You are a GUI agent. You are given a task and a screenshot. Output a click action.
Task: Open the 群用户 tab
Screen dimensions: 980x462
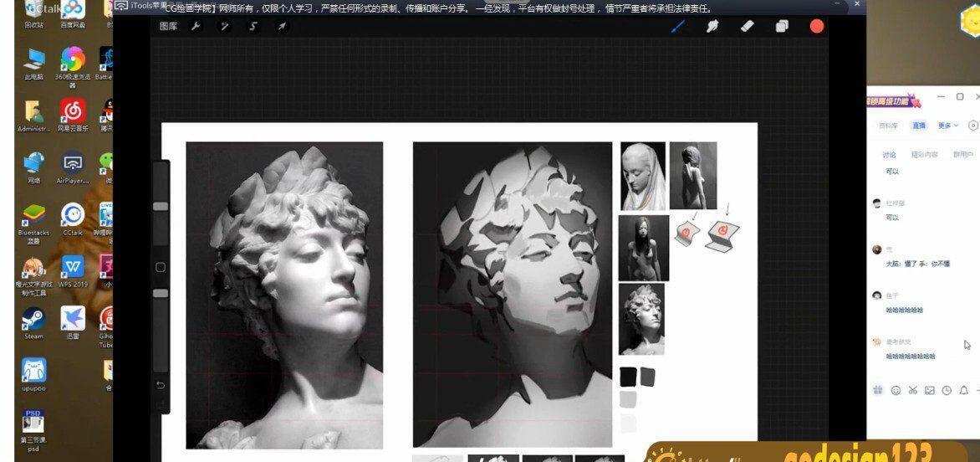pyautogui.click(x=963, y=154)
